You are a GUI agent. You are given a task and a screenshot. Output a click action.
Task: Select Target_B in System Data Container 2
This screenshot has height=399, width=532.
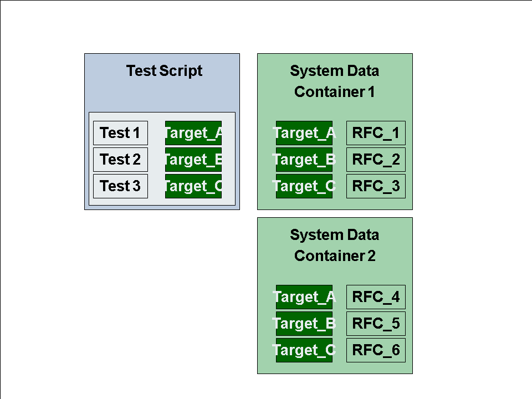coord(304,324)
